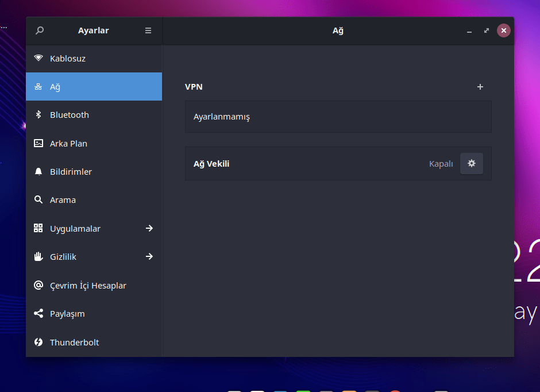Click the Ayarlanmamış VPN row

click(338, 117)
